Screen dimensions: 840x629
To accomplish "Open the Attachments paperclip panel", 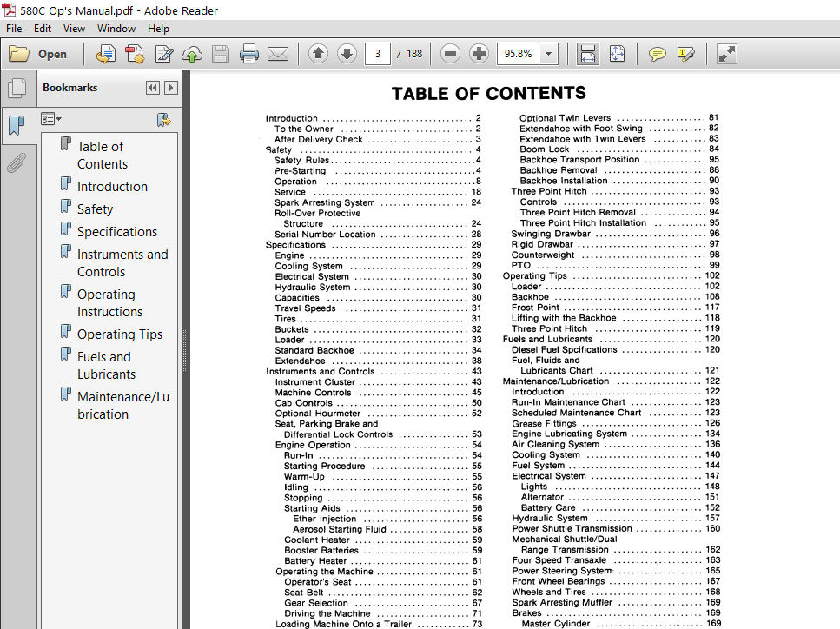I will [x=17, y=162].
